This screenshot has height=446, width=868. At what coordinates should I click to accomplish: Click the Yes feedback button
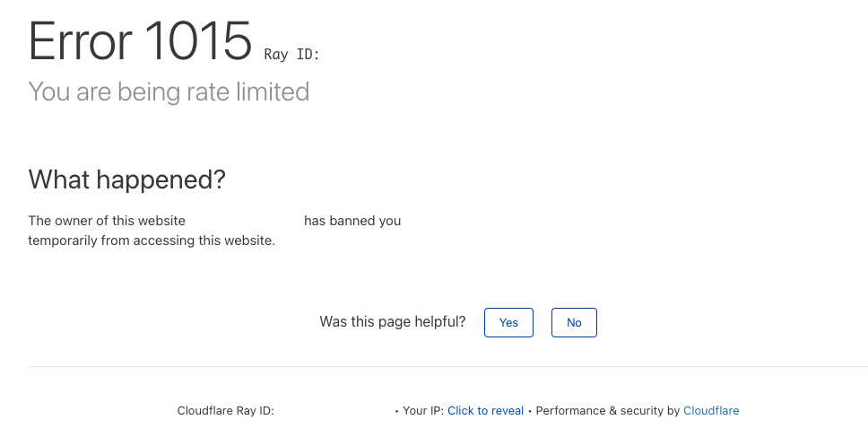[508, 323]
